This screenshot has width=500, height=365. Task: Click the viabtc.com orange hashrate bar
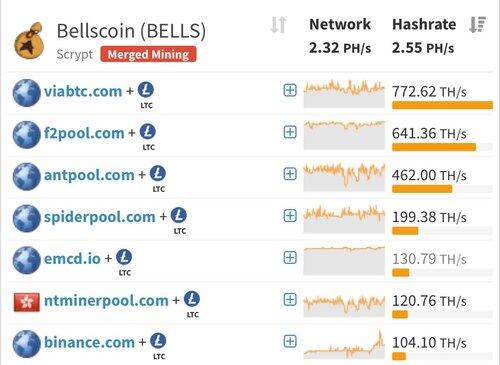click(442, 105)
